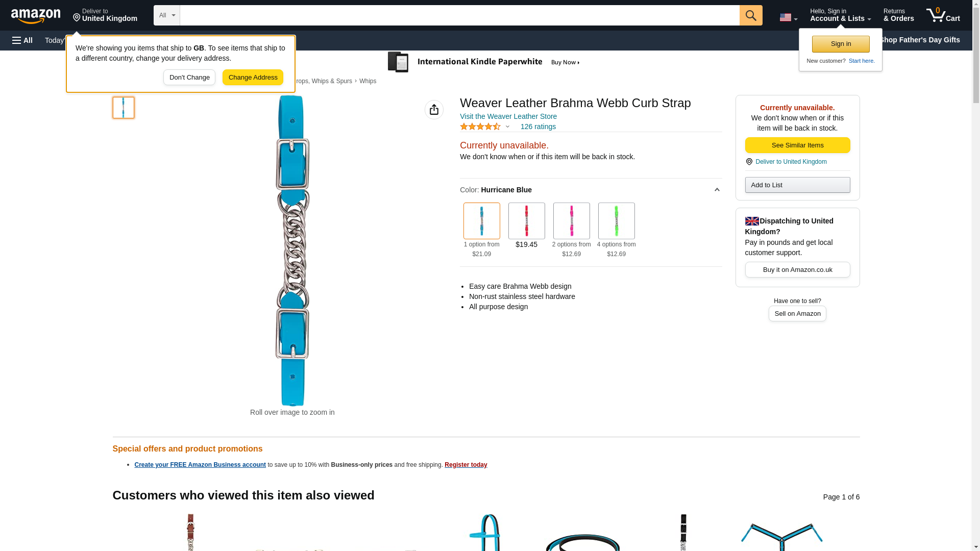Select the red color option at $19.45

(x=526, y=221)
